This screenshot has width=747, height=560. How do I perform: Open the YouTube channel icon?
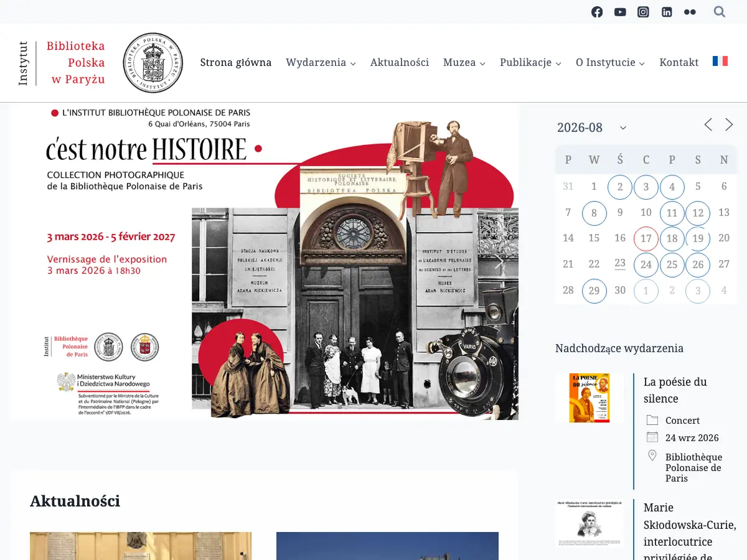click(x=620, y=12)
